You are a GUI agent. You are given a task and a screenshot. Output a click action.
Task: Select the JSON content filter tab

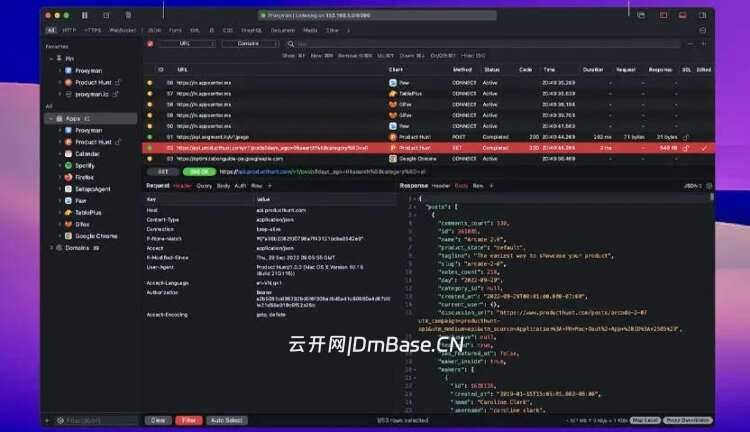[154, 30]
